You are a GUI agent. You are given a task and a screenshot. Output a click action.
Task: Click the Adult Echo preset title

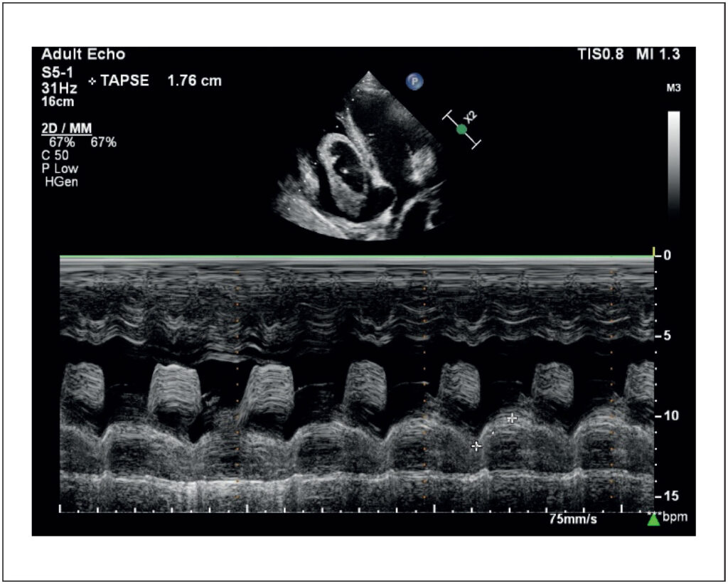point(84,54)
